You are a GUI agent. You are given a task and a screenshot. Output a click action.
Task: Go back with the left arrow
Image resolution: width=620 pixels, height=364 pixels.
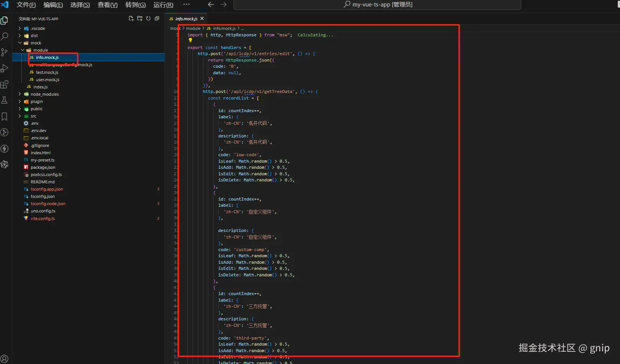point(211,5)
